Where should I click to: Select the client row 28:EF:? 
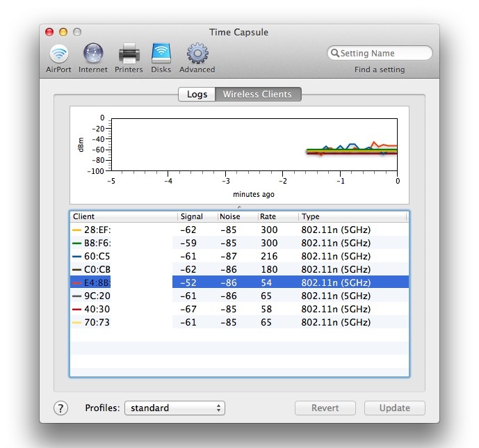pos(239,230)
